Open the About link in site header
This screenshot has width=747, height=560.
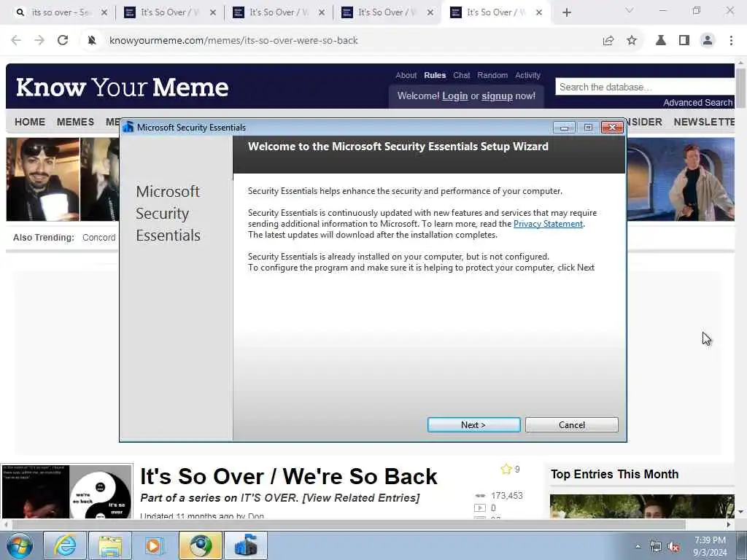[x=406, y=75]
